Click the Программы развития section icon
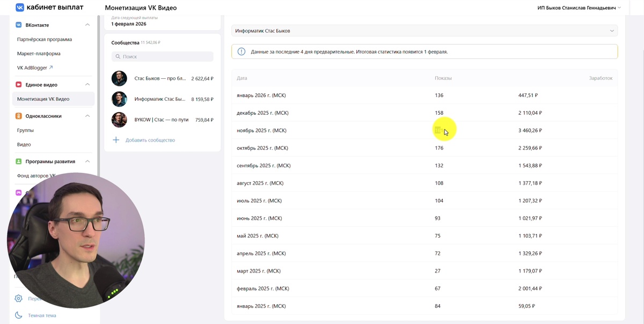 click(x=19, y=161)
